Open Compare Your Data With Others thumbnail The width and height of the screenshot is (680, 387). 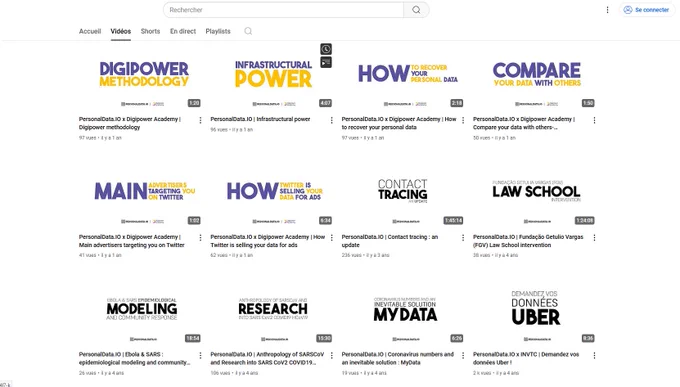[x=534, y=76]
